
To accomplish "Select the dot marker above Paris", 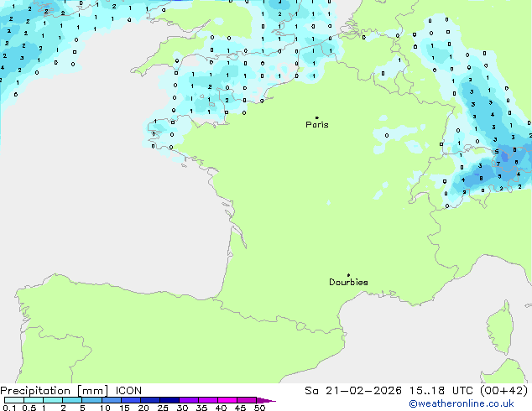I will coord(317,117).
